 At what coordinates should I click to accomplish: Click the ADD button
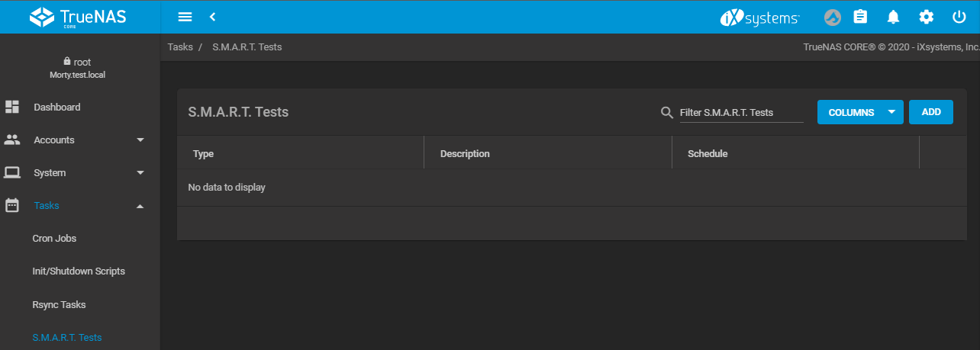931,112
